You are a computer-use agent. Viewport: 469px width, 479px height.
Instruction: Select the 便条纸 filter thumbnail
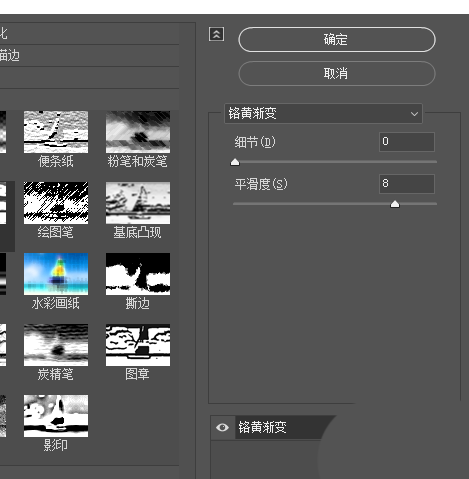pyautogui.click(x=56, y=132)
